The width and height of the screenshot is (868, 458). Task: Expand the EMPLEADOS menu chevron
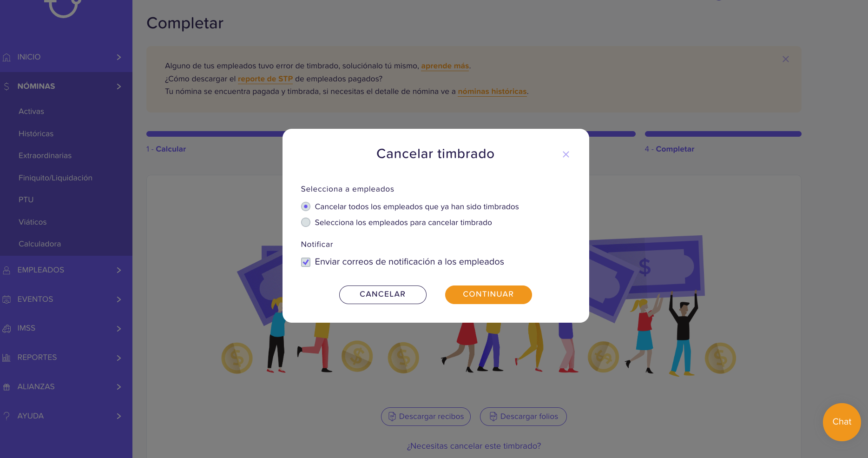119,270
